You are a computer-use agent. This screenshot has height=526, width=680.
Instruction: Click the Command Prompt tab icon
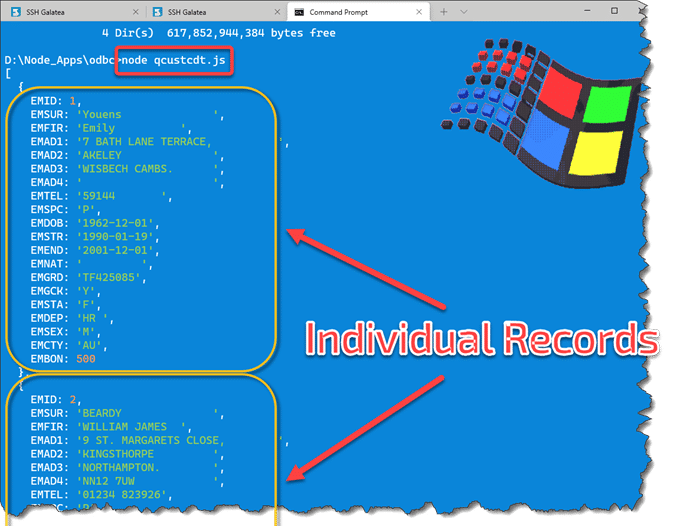coord(299,12)
